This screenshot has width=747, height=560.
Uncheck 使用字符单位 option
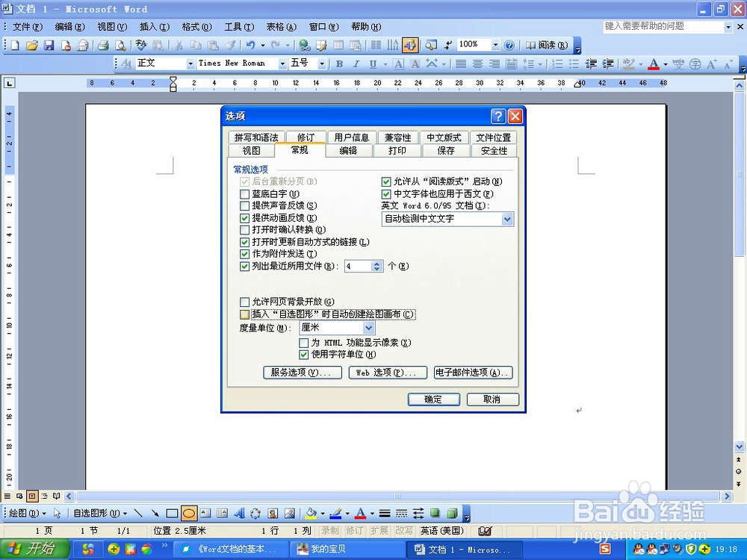(x=303, y=355)
